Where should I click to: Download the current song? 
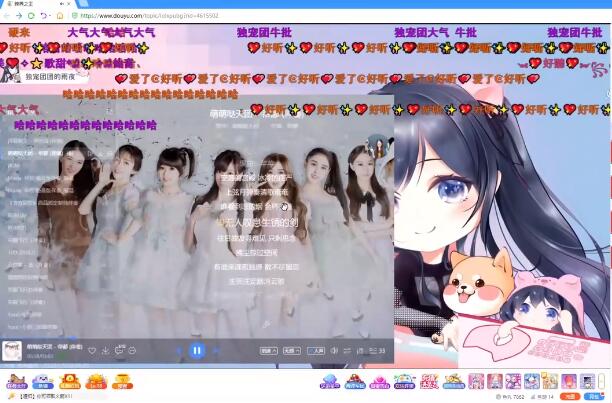click(x=105, y=351)
